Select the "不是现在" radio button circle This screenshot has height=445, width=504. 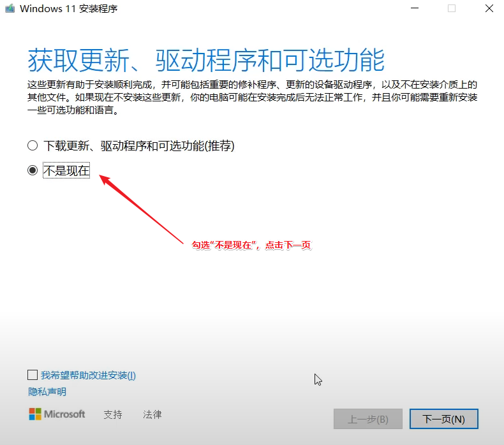(33, 170)
